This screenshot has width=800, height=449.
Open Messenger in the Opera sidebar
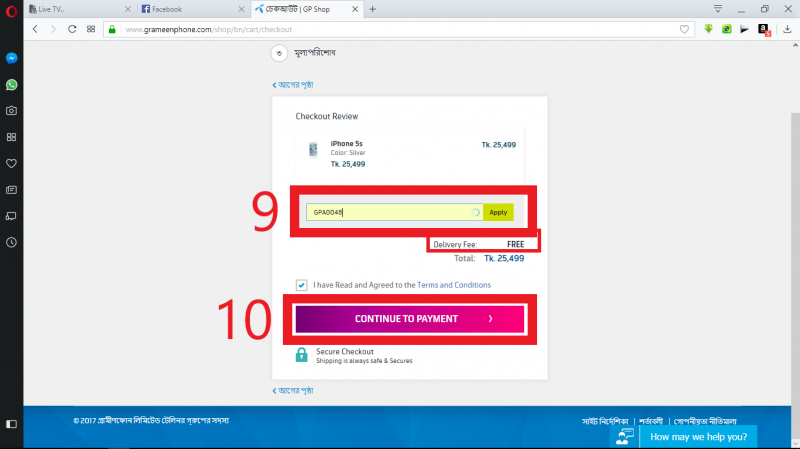[x=11, y=58]
